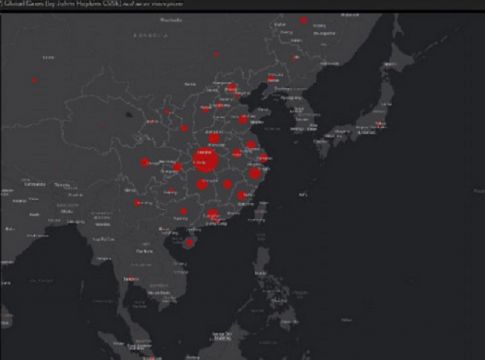The width and height of the screenshot is (485, 360).
Task: Select the small Tokyo marker in Japan
Action: tap(379, 124)
